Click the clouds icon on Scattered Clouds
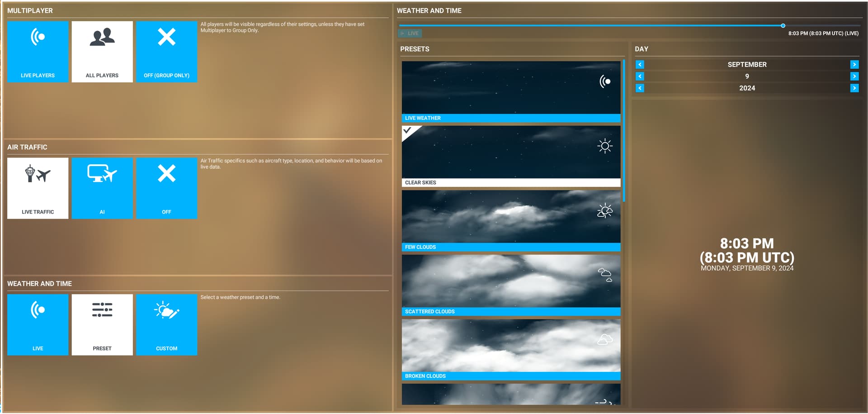Screen dimensions: 868x414 605,275
